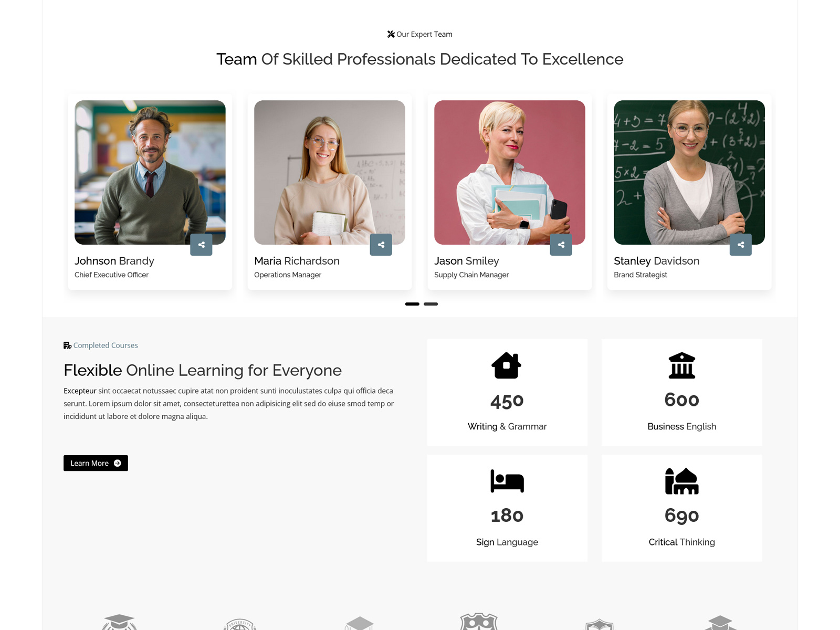
Task: Open Jason Smiley's profile photo
Action: [510, 172]
